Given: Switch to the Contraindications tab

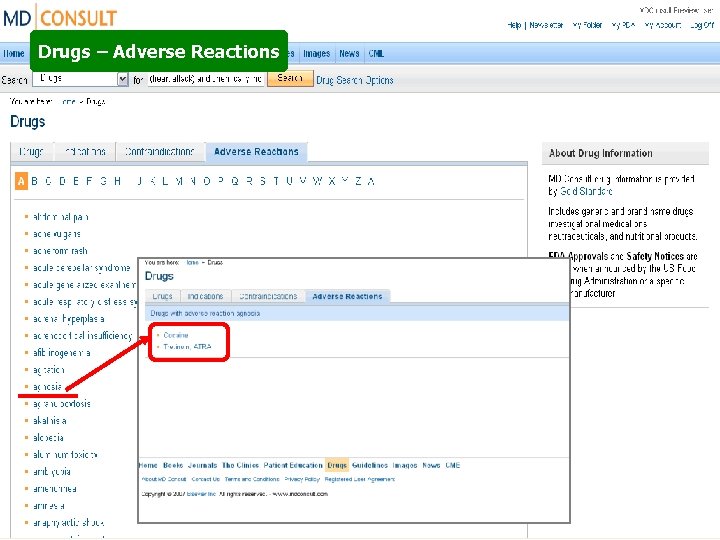Looking at the screenshot, I should [x=159, y=152].
